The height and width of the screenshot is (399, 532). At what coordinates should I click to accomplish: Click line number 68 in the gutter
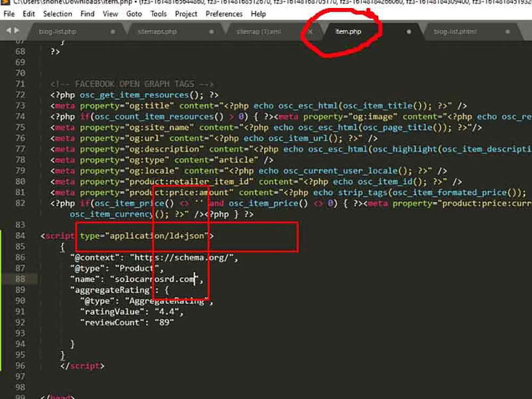pos(20,52)
